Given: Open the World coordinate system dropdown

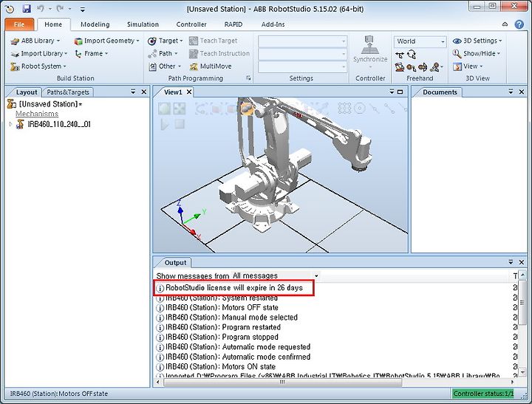Looking at the screenshot, I should pyautogui.click(x=420, y=41).
